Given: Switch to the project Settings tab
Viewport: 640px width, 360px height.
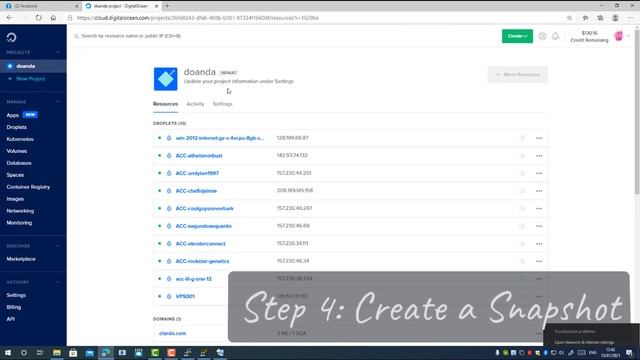Looking at the screenshot, I should click(222, 104).
